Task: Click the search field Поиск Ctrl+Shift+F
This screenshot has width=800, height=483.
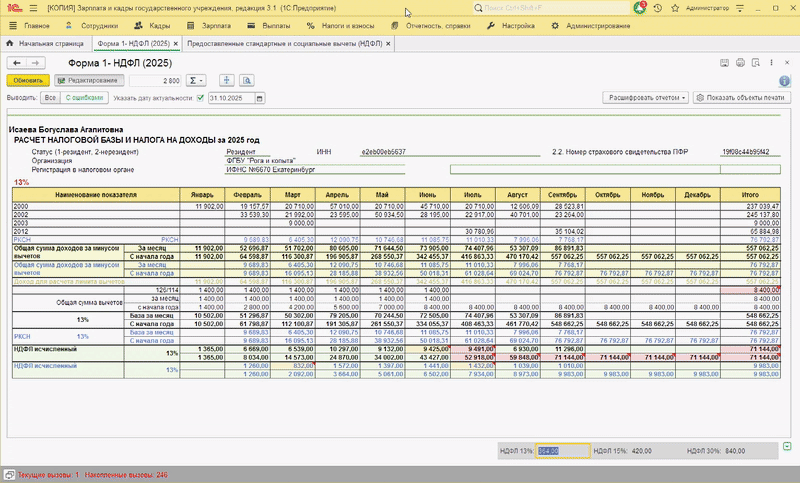Action: pyautogui.click(x=551, y=8)
